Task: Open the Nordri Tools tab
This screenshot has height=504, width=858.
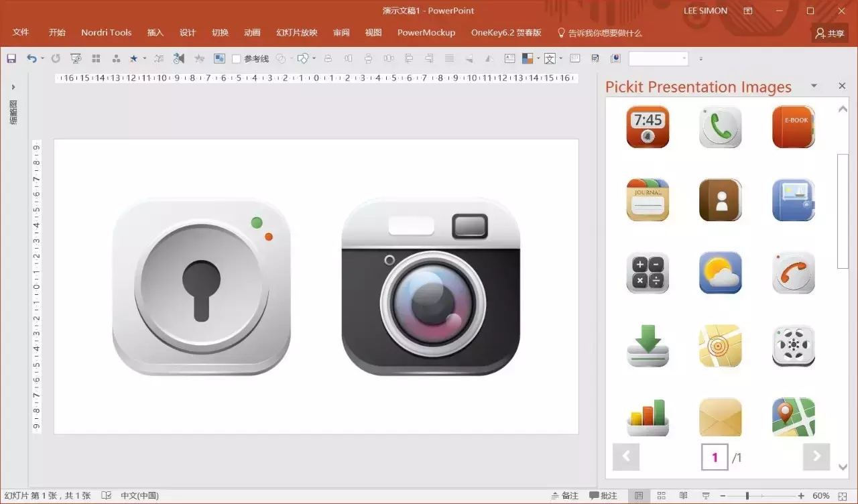Action: tap(107, 33)
